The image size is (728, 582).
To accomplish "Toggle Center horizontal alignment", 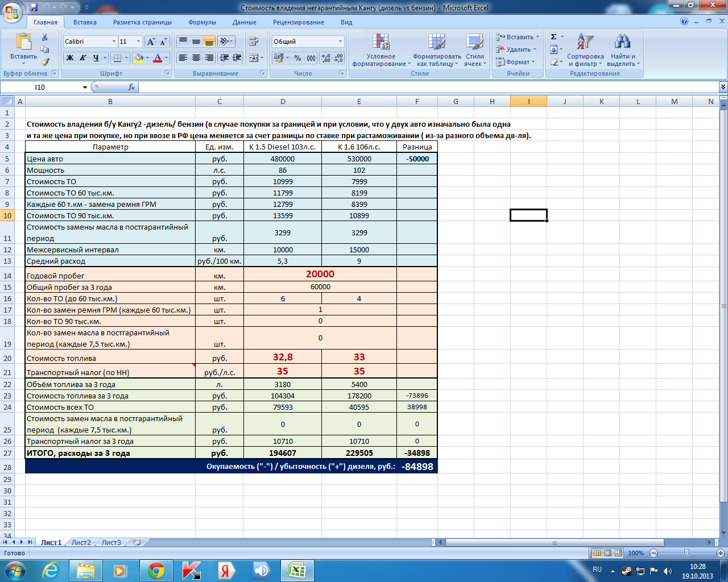I will [x=196, y=58].
